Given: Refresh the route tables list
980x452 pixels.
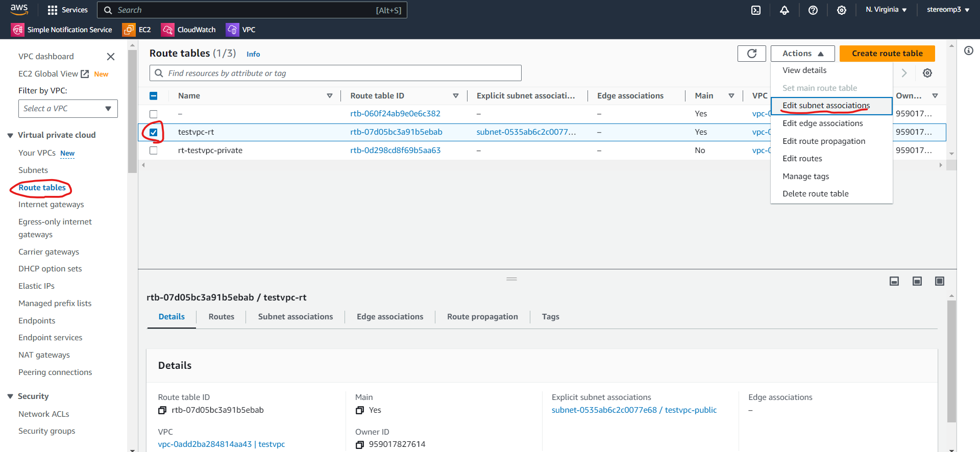Looking at the screenshot, I should 752,54.
